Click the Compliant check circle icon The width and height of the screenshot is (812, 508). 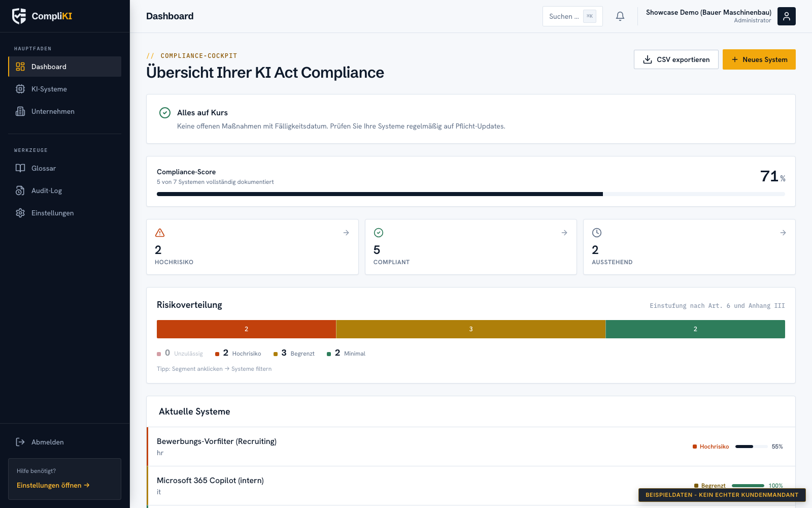379,233
